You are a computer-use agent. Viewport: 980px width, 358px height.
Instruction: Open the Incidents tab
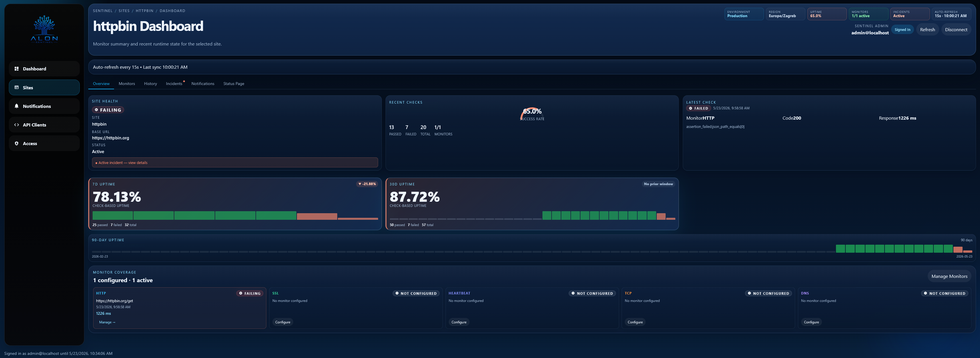click(x=174, y=83)
